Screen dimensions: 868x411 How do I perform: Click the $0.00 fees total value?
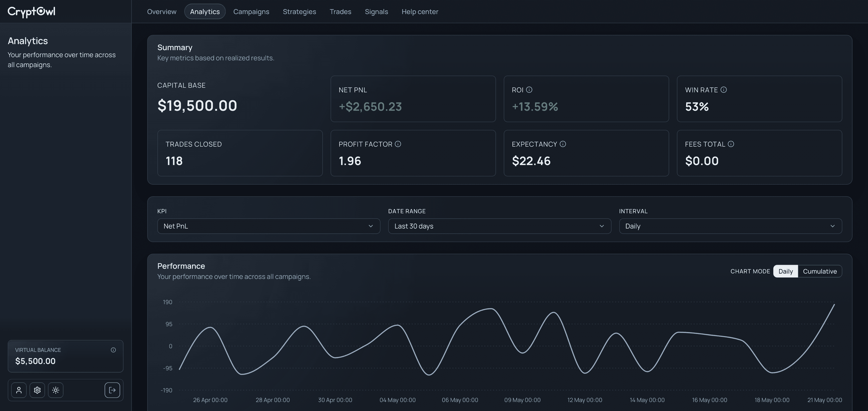(702, 161)
